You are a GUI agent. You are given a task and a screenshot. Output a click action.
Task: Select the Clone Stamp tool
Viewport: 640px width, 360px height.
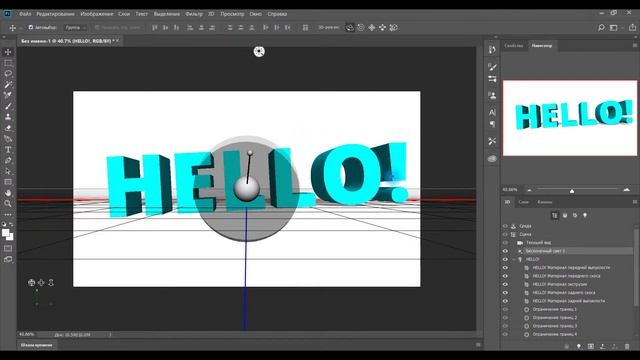pos(8,117)
